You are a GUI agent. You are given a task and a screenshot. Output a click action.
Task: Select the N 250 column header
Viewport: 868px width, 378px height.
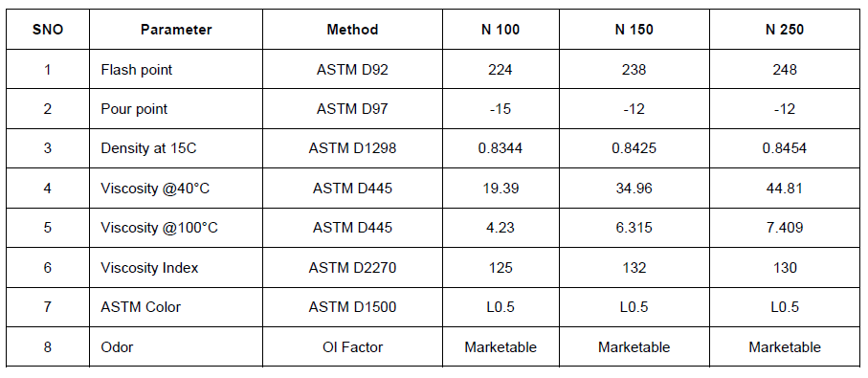coord(785,30)
